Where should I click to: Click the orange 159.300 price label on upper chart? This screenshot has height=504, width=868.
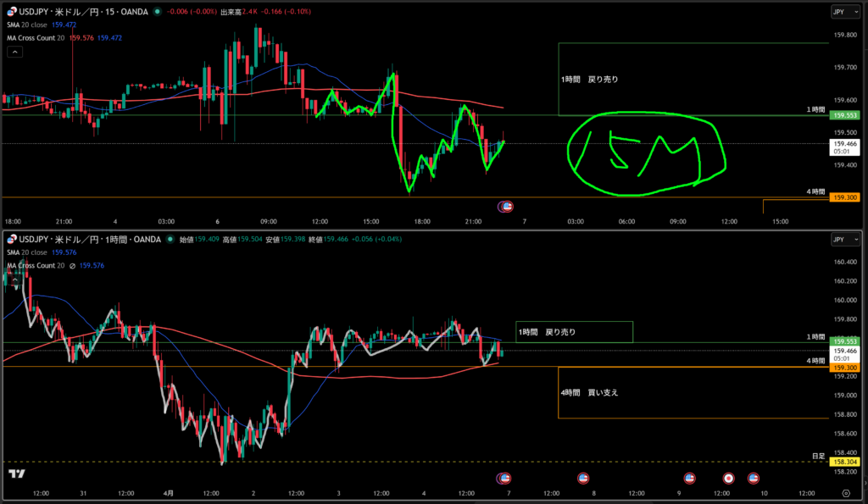tap(846, 197)
